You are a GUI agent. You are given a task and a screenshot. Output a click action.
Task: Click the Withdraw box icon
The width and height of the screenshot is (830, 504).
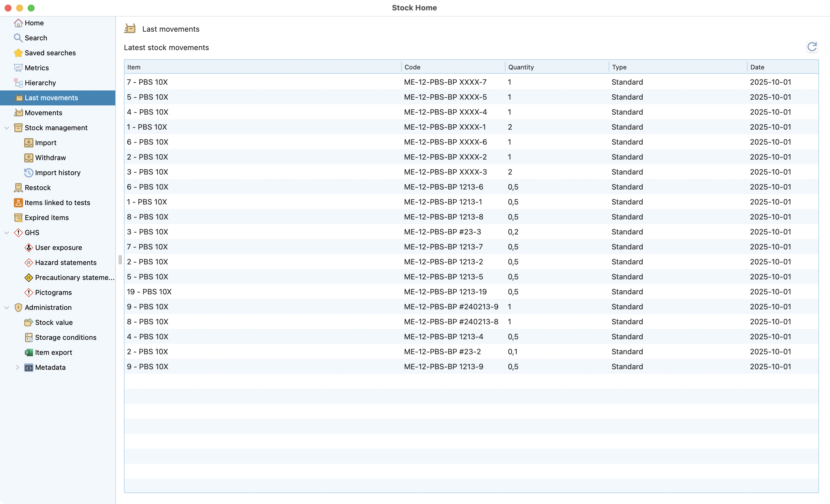click(x=29, y=158)
